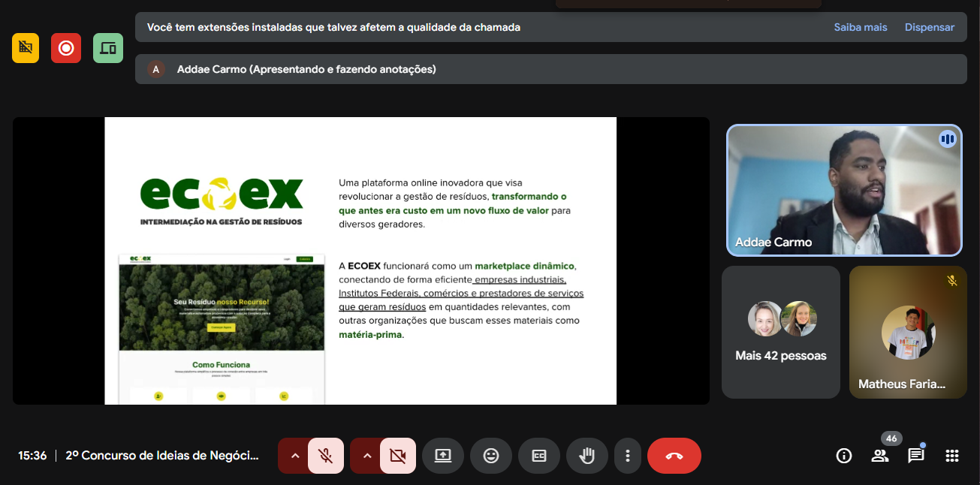Click the Present now screen share button
The image size is (980, 485).
pos(443,456)
